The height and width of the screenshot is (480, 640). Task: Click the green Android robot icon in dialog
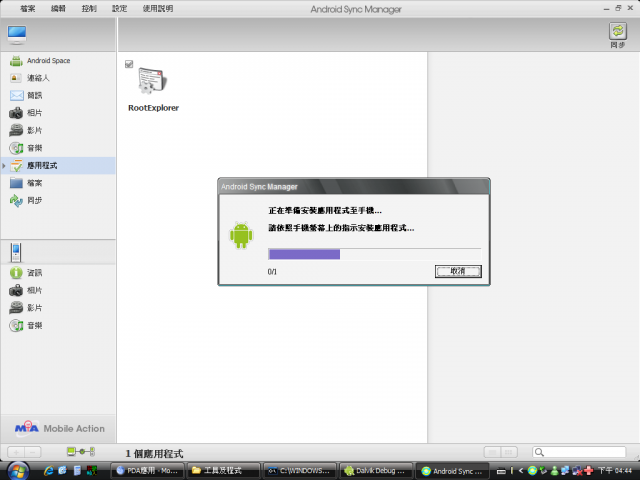point(241,235)
